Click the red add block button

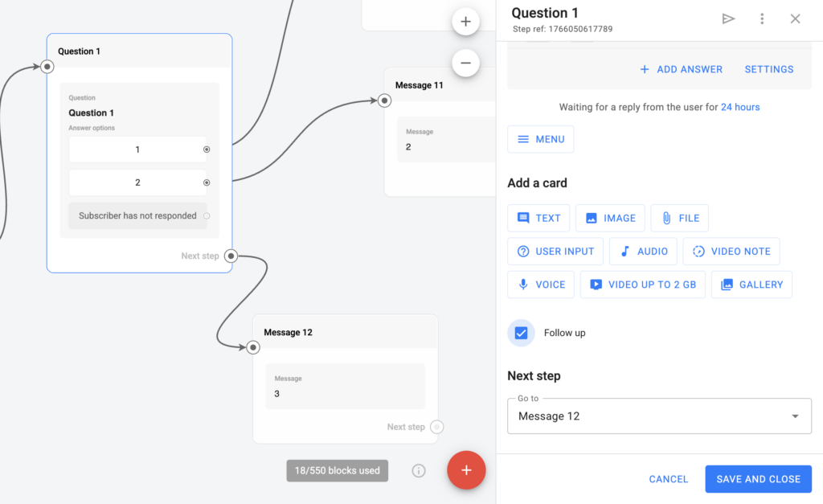(x=466, y=469)
